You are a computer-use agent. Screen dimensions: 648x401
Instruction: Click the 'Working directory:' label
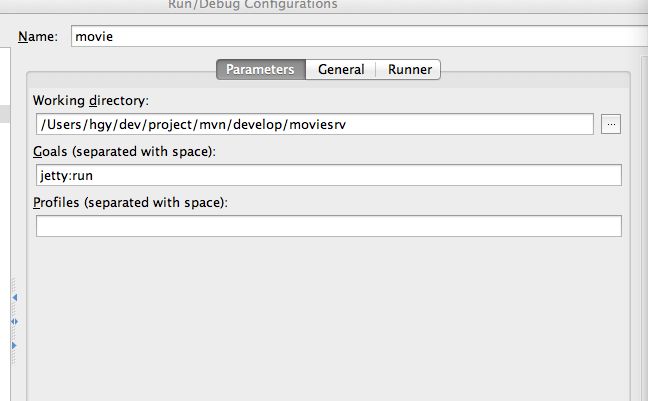pos(91,100)
